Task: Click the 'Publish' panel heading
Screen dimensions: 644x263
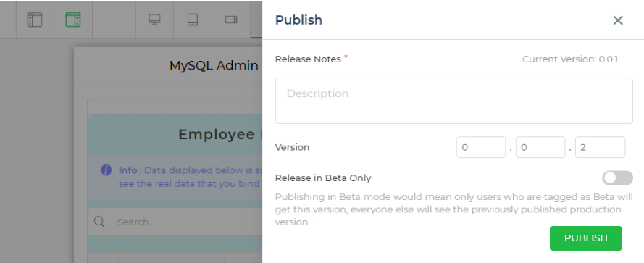Action: point(298,20)
